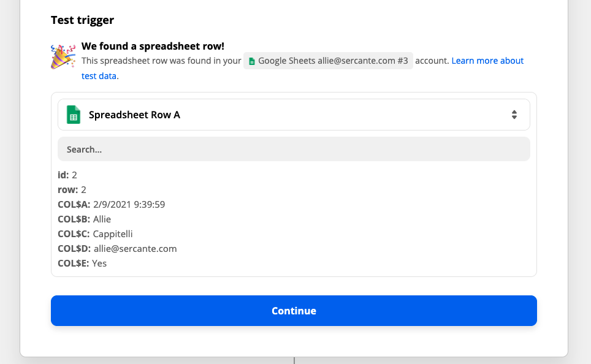Screen dimensions: 591x364
Task: Click the Google Sheets allie@sercante.com #3 account badge
Action: 327,60
